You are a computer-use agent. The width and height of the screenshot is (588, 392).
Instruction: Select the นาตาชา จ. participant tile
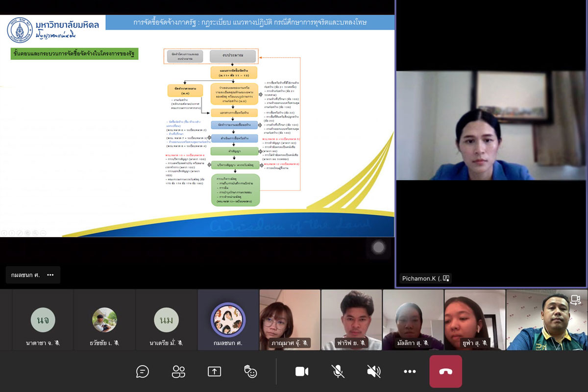(x=43, y=320)
